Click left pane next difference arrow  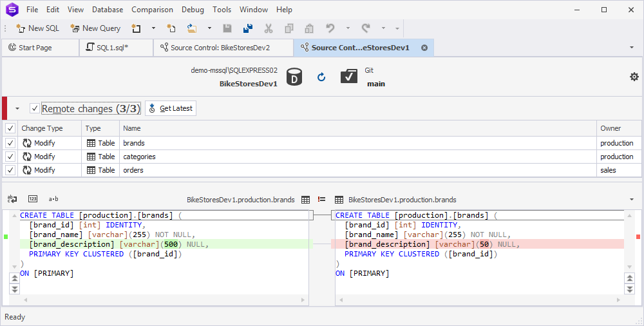coord(14,289)
